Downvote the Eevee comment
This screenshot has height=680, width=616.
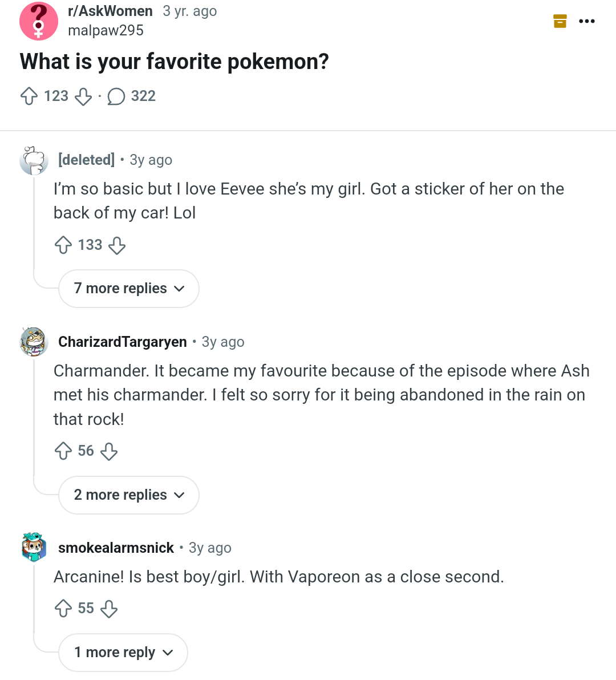(117, 245)
